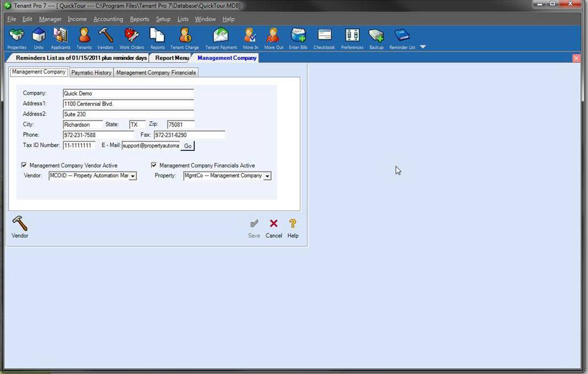
Task: Click the Go button next to E-Mail
Action: (187, 145)
